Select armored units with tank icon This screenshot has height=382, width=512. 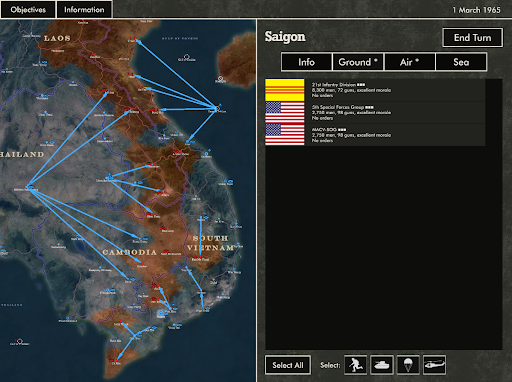pyautogui.click(x=382, y=365)
